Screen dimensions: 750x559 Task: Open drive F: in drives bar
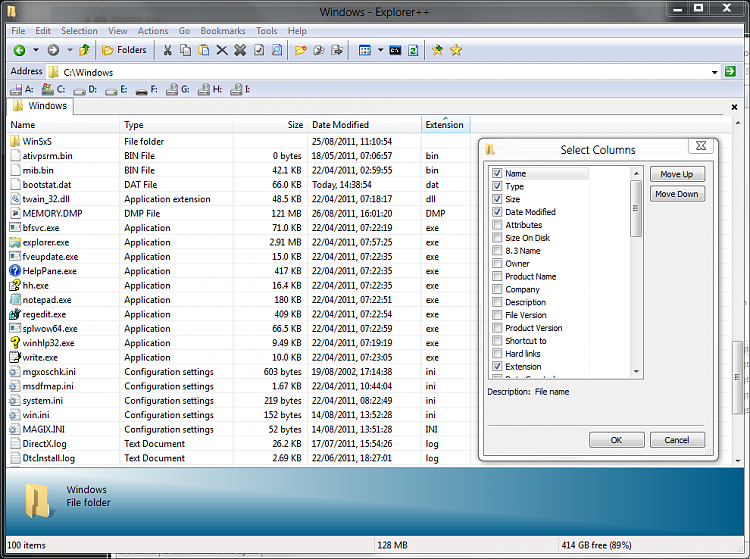point(147,89)
